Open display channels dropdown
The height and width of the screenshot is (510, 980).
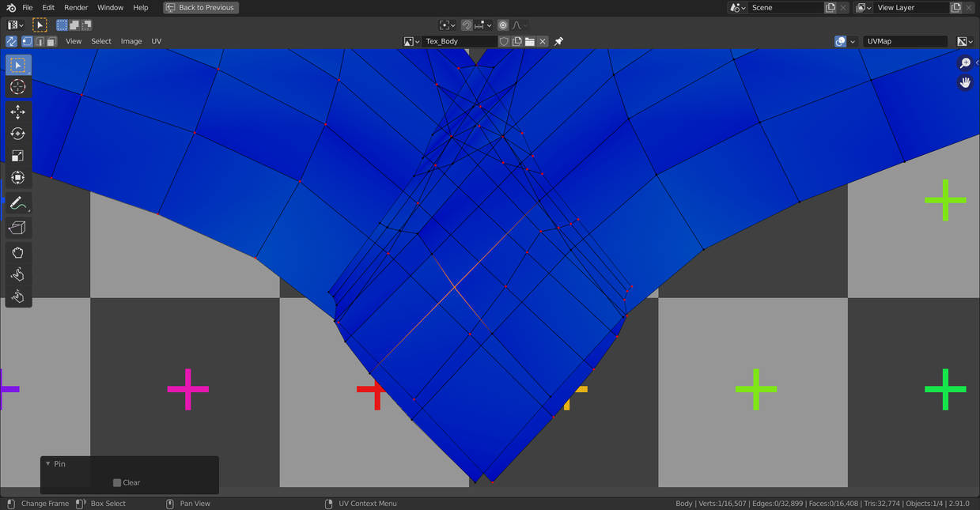tap(965, 41)
